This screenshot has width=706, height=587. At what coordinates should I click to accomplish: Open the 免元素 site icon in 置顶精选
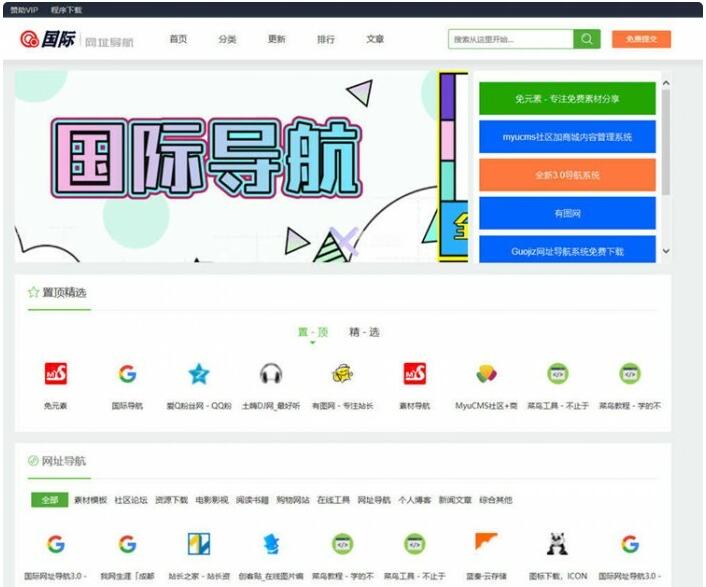tap(56, 374)
